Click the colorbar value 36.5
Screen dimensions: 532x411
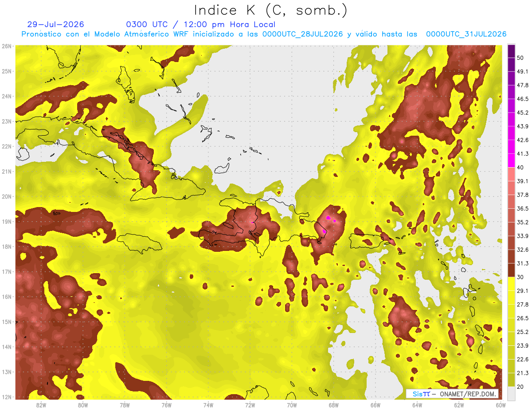[x=522, y=208]
